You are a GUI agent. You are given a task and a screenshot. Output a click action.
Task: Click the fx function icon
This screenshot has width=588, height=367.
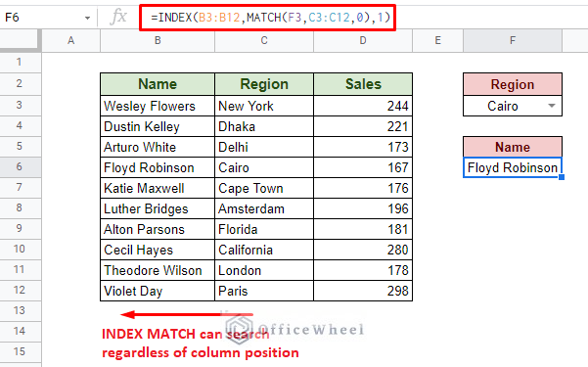[x=118, y=17]
